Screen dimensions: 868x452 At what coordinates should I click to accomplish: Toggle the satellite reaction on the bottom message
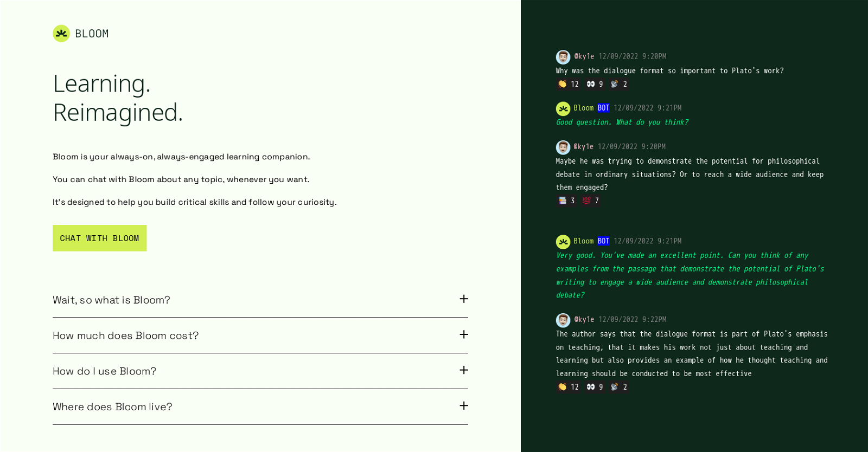(618, 387)
